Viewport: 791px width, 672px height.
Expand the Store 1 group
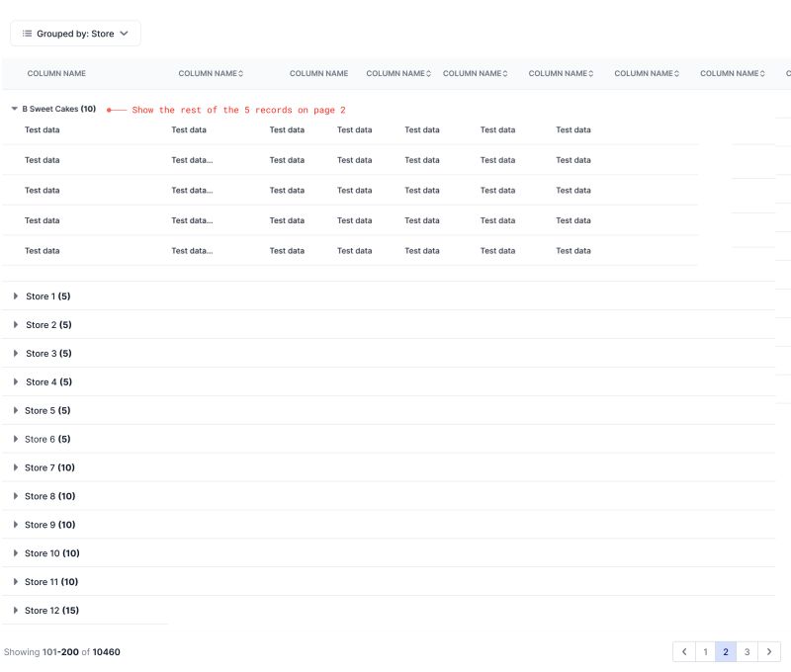[15, 295]
